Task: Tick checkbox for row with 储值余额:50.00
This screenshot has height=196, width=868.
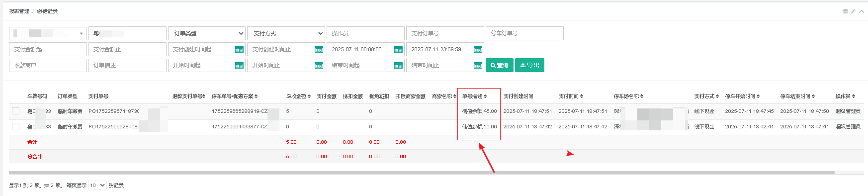Action: [16, 126]
